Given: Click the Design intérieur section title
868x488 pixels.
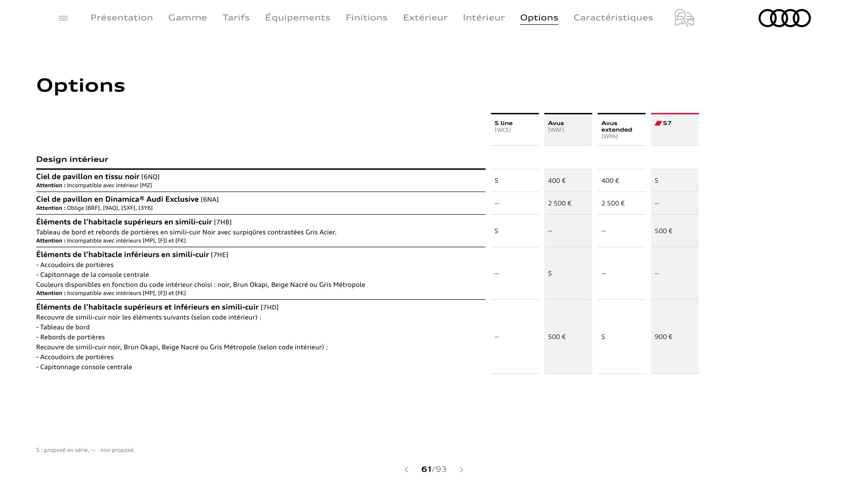Looking at the screenshot, I should pyautogui.click(x=72, y=159).
